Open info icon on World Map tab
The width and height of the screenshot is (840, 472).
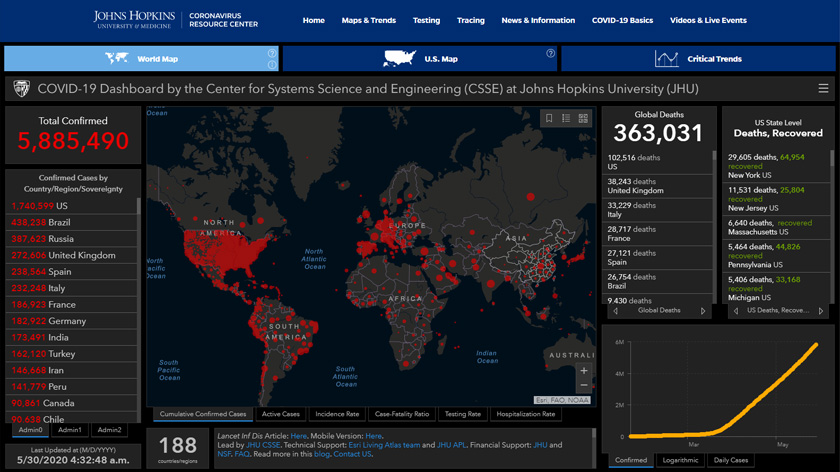[x=272, y=65]
